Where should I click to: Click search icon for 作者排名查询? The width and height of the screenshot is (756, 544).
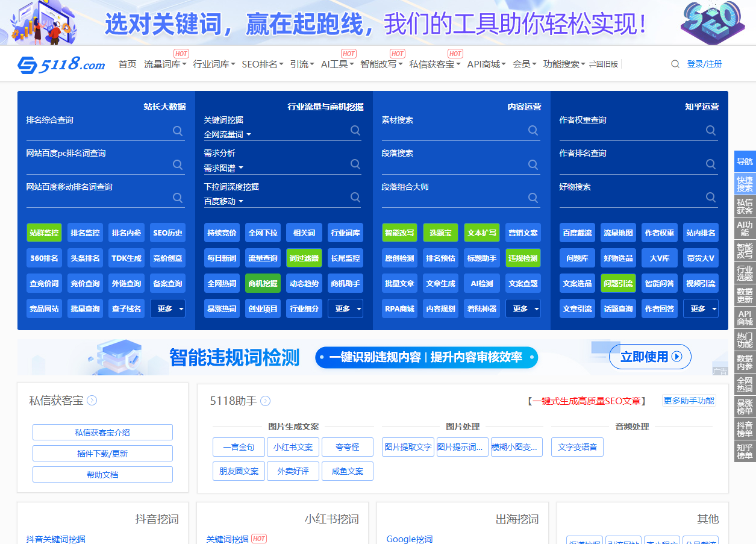click(711, 164)
